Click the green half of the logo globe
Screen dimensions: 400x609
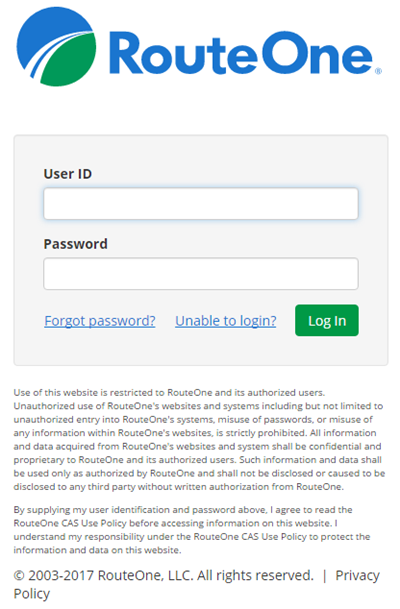click(72, 62)
